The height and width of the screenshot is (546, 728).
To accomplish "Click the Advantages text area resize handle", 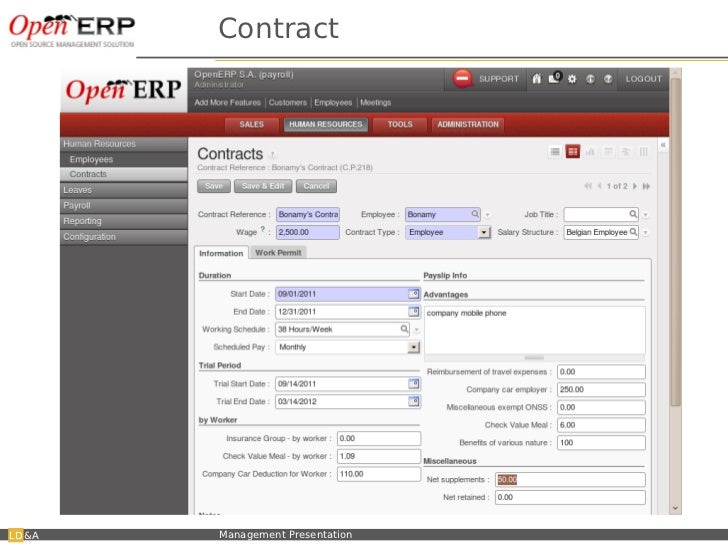I will pos(534,358).
